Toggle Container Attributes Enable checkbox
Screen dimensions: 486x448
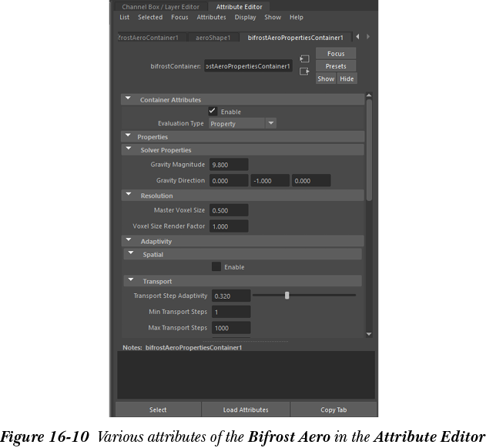coord(213,111)
